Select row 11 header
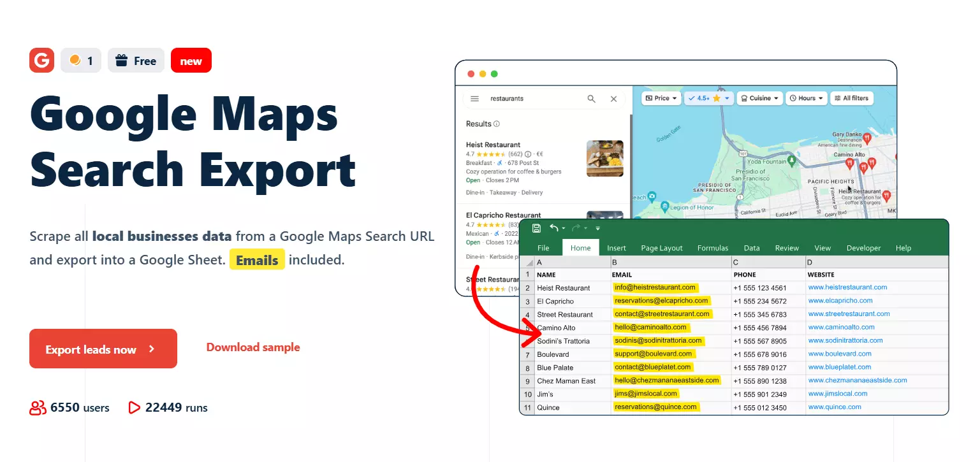 [x=527, y=407]
